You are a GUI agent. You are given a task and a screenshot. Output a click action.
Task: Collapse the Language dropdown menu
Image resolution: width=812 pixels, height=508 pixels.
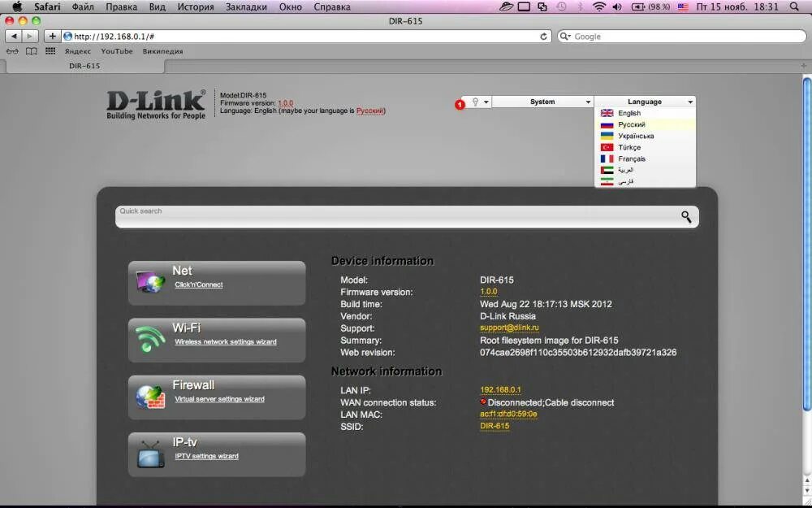pos(645,102)
